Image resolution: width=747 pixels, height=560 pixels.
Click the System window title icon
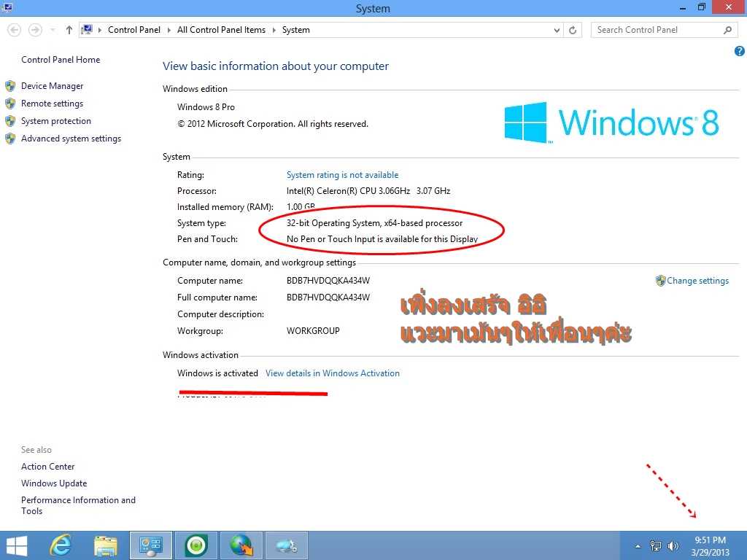(7, 7)
